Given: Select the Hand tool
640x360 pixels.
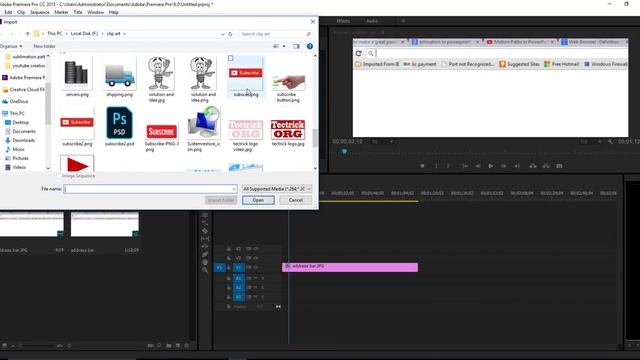Looking at the screenshot, I should [x=205, y=262].
